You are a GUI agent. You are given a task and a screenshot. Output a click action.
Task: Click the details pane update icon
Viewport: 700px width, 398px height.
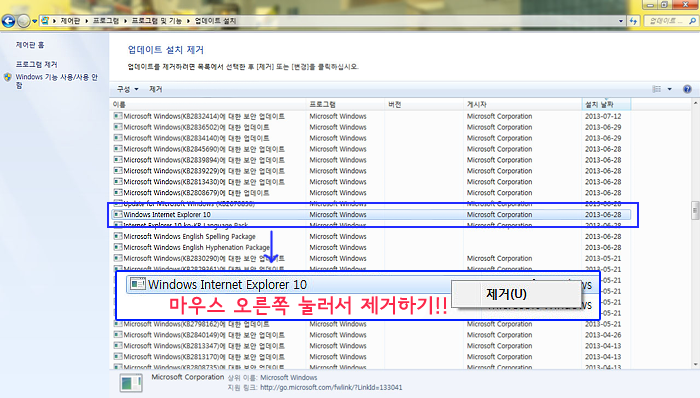pyautogui.click(x=131, y=383)
